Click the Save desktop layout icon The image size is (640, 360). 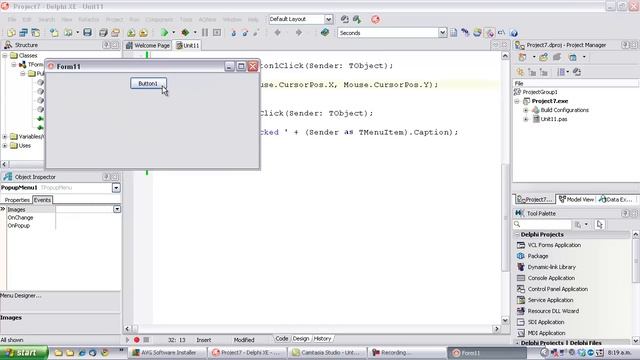pyautogui.click(x=345, y=19)
